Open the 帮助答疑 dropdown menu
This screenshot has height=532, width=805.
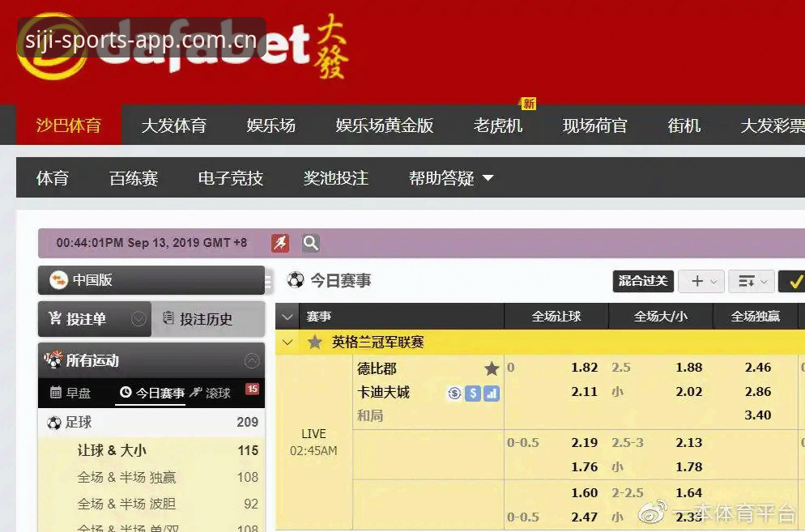coord(451,178)
